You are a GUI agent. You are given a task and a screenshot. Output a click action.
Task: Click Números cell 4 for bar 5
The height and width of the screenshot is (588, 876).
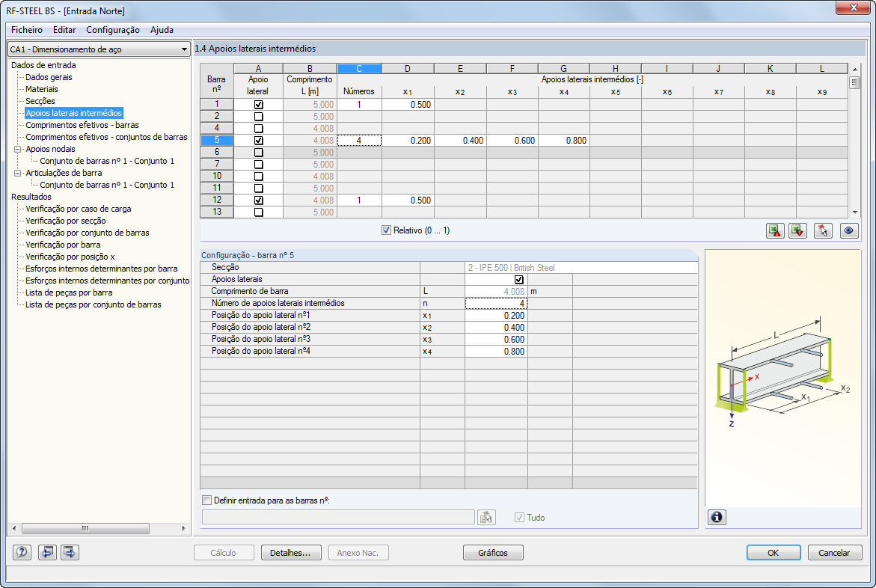click(x=359, y=141)
